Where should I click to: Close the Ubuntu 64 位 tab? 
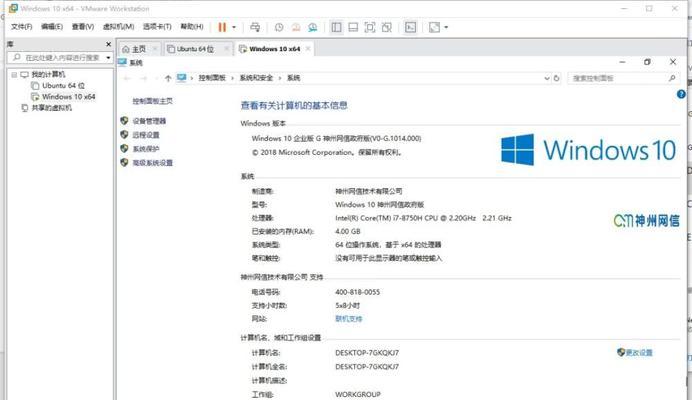226,49
